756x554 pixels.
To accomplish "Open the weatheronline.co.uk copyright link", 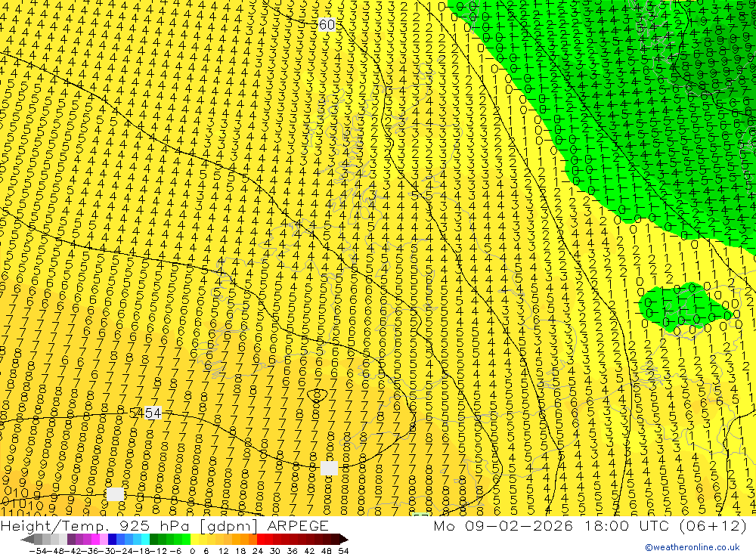I will [x=692, y=547].
